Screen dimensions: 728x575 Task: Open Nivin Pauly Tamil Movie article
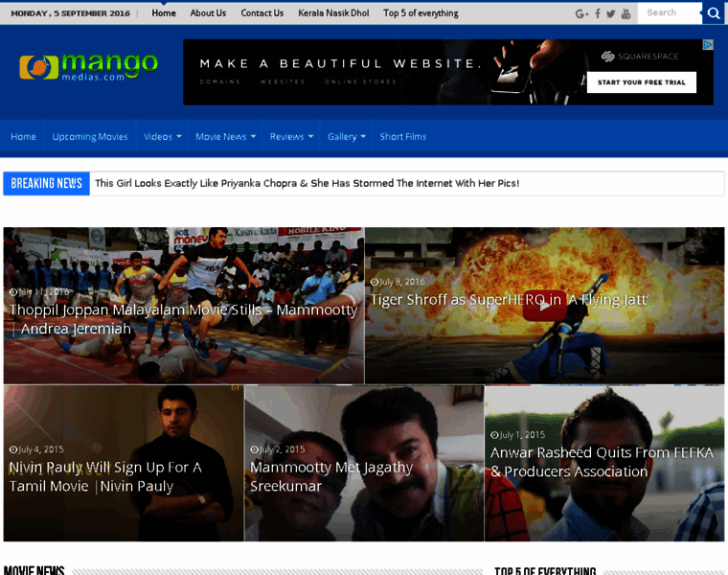[105, 476]
